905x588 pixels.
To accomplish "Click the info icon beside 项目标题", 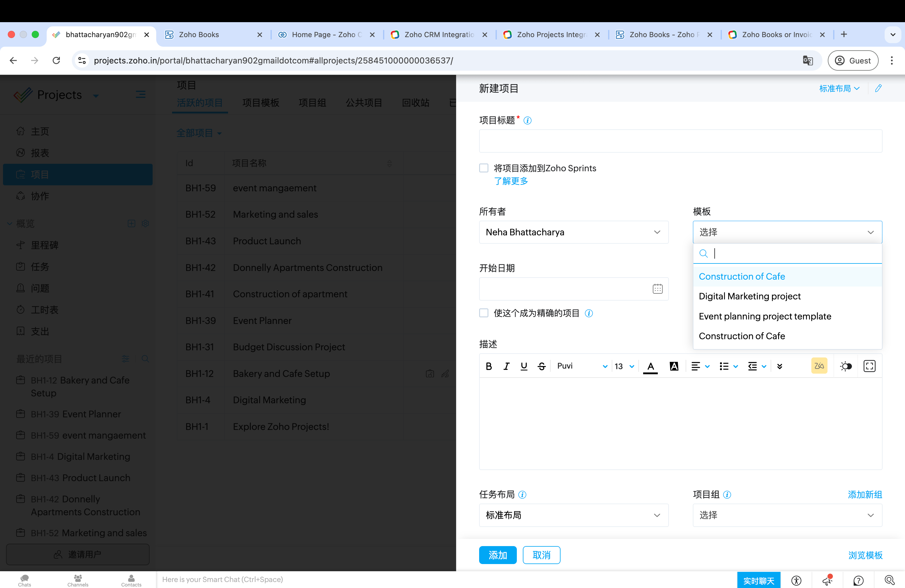I will tap(527, 121).
